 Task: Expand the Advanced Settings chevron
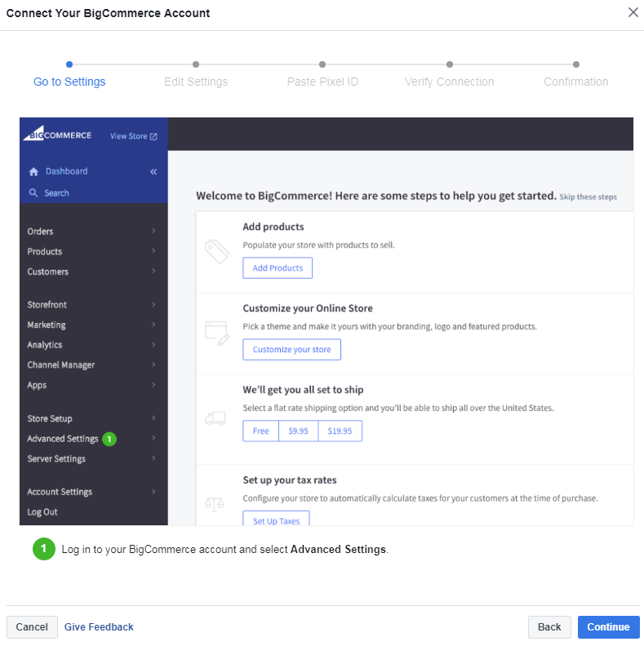pos(153,438)
